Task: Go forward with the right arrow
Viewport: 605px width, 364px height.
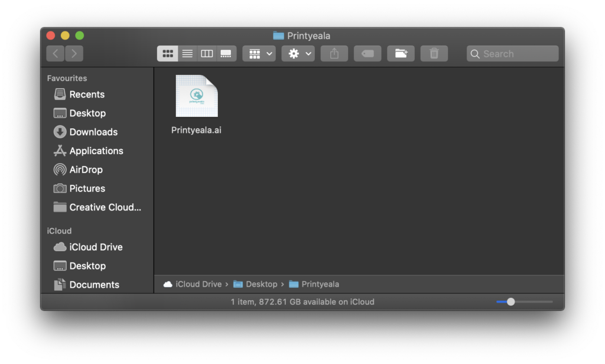Action: 74,54
